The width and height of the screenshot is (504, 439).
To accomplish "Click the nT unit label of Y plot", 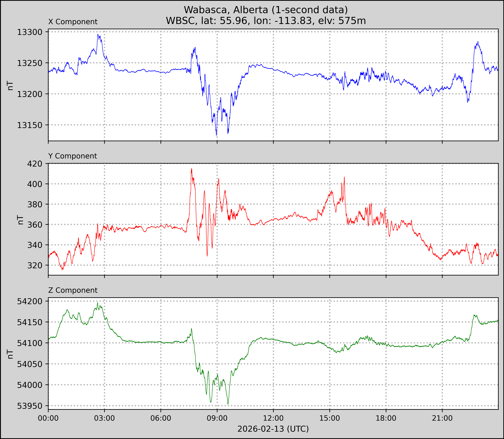I will pos(20,220).
